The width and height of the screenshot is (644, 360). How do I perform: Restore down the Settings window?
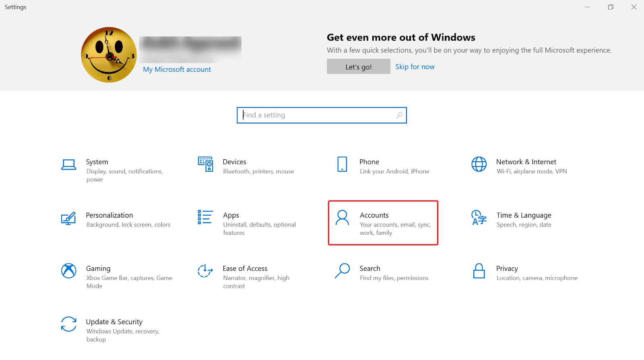[611, 7]
